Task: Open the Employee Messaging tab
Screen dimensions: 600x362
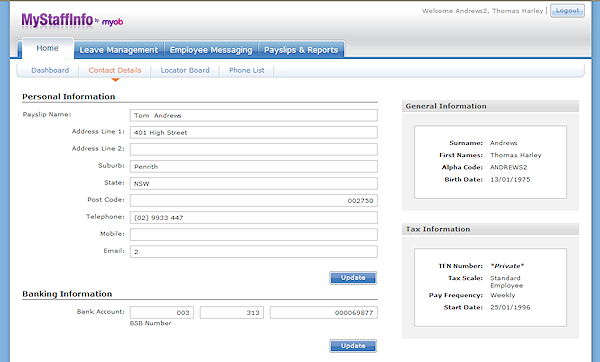Action: (211, 50)
